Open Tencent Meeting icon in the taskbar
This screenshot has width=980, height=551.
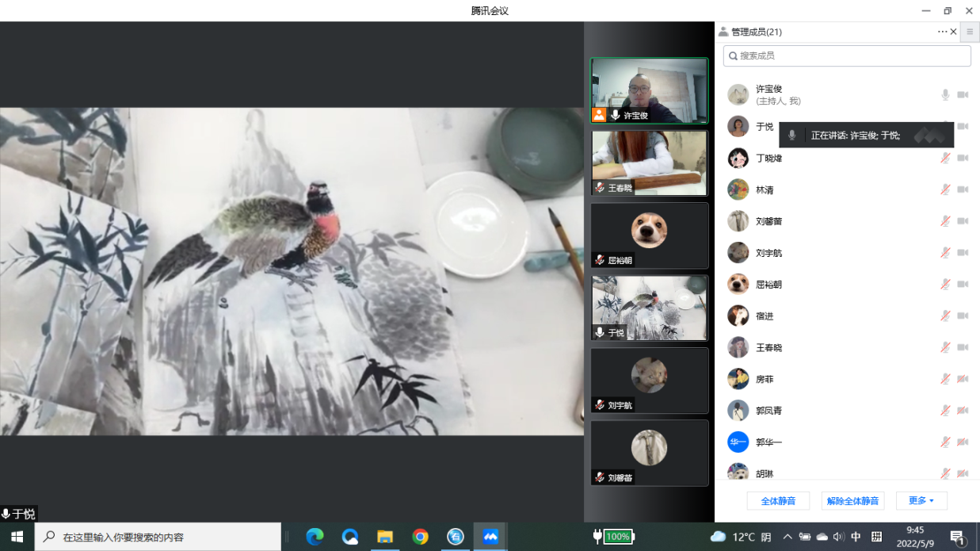pos(490,537)
